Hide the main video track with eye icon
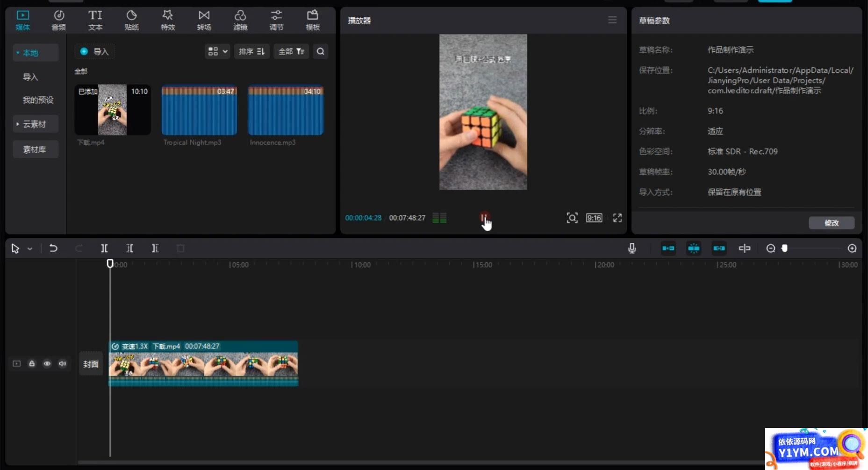 pos(47,363)
